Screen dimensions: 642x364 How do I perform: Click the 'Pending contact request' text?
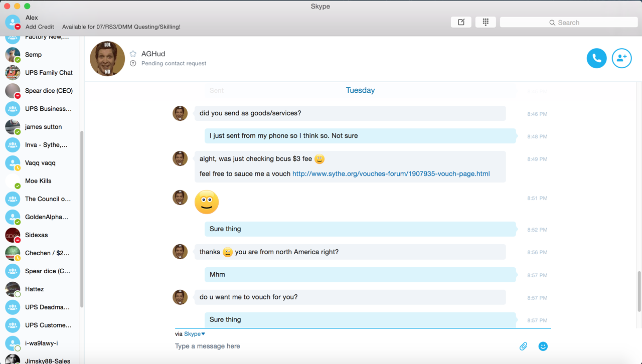click(174, 63)
